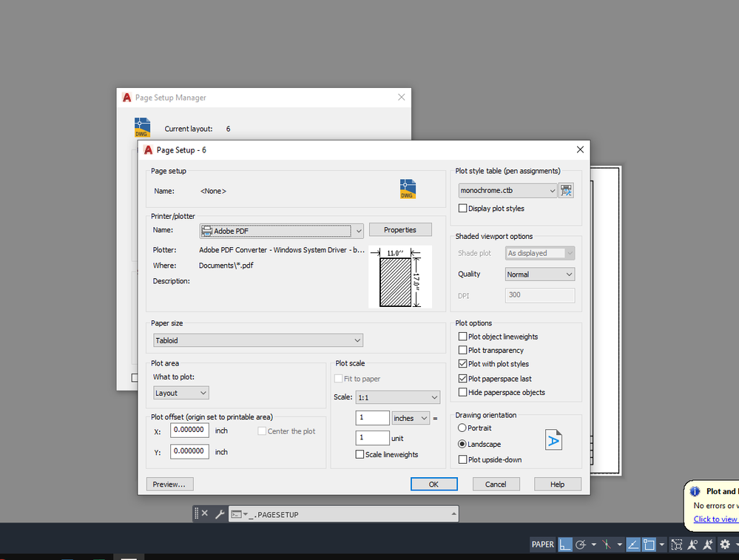
Task: Open object snap settings dropdown arrow
Action: (x=662, y=544)
